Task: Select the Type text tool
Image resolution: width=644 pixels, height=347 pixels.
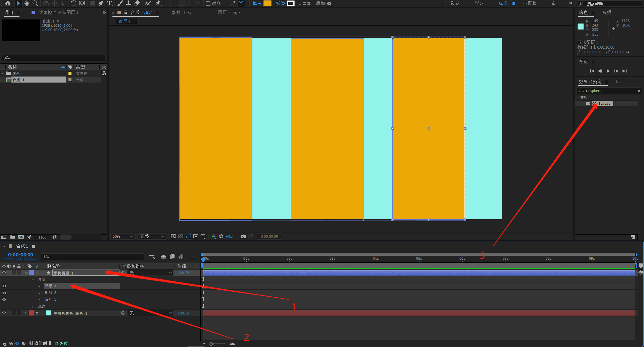Action: 109,3
